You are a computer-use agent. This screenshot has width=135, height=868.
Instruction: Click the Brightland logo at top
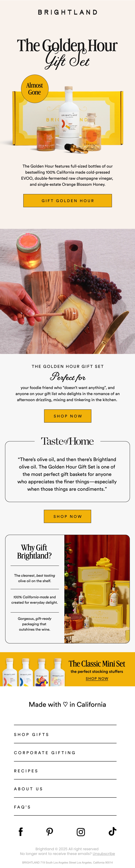[67, 12]
